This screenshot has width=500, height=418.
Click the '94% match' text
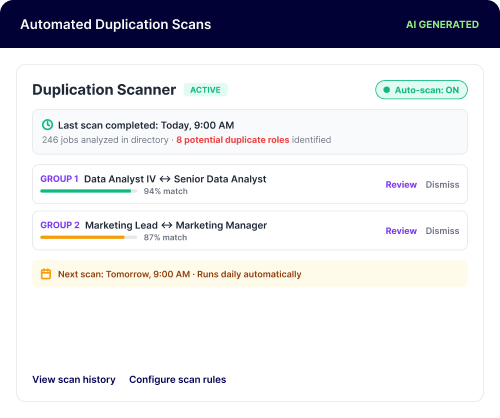(166, 191)
